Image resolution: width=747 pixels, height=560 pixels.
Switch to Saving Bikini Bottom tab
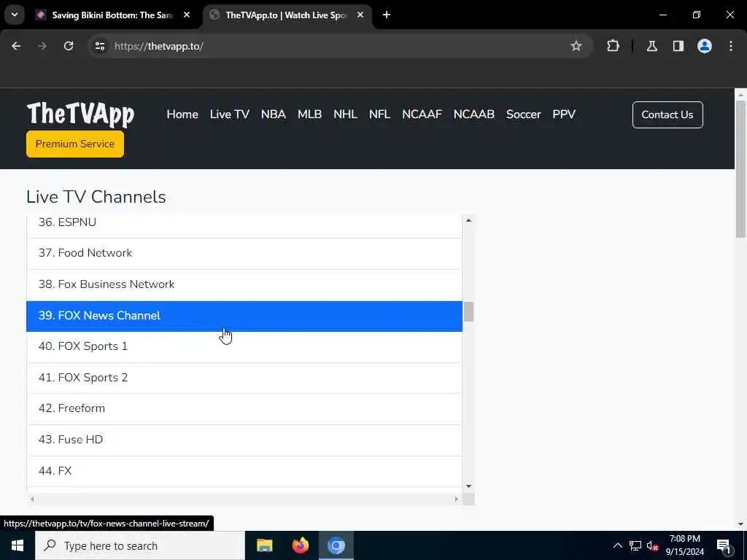pyautogui.click(x=112, y=15)
